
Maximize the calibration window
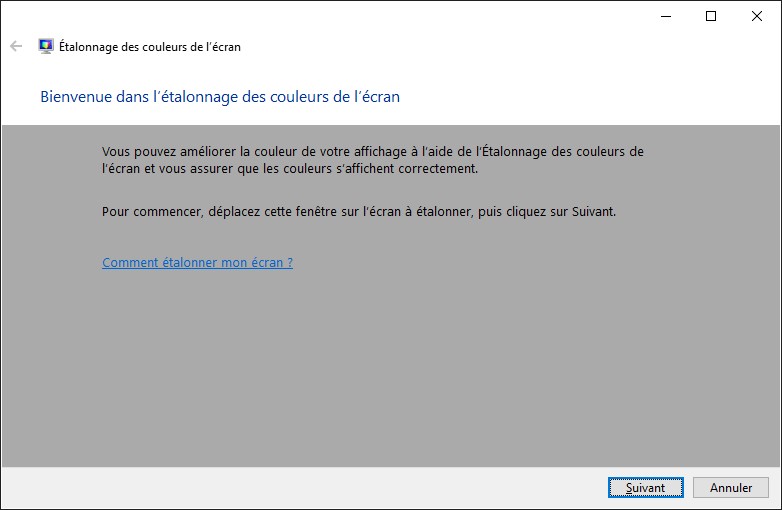pos(711,16)
